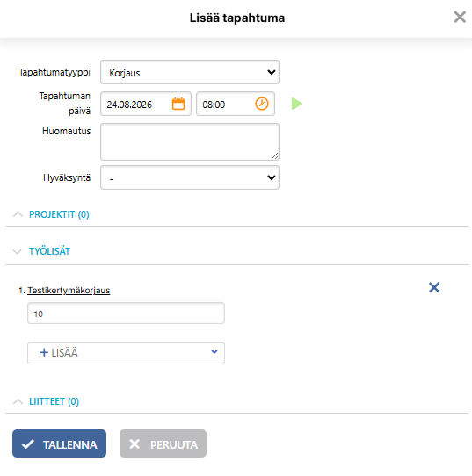The height and width of the screenshot is (476, 472).
Task: Open the LISÄÄ dropdown chevron
Action: pos(214,351)
